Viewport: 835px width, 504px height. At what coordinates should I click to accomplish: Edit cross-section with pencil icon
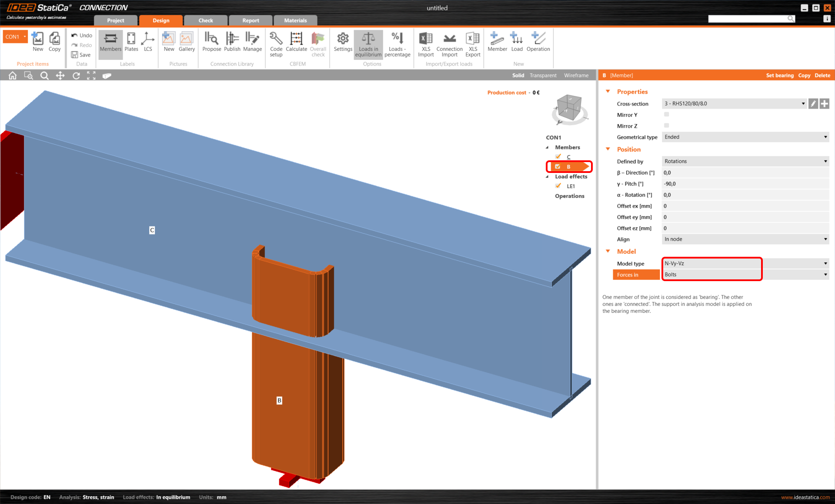tap(813, 104)
